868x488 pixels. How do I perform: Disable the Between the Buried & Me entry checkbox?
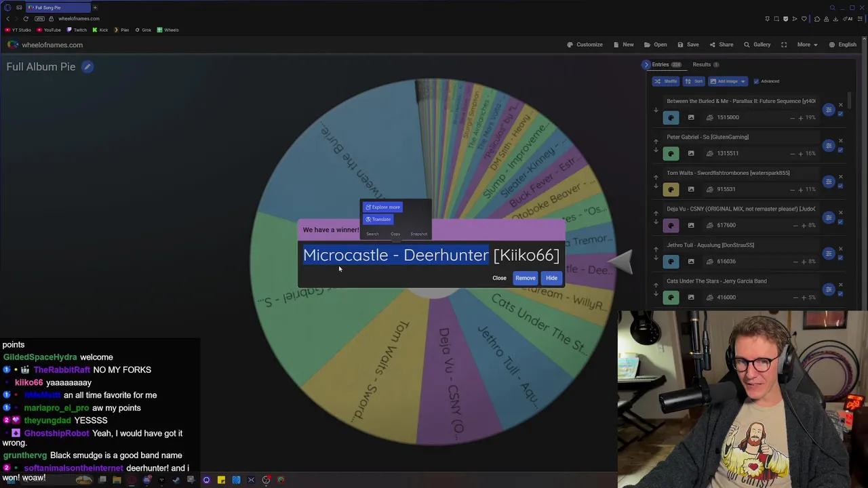pyautogui.click(x=840, y=113)
